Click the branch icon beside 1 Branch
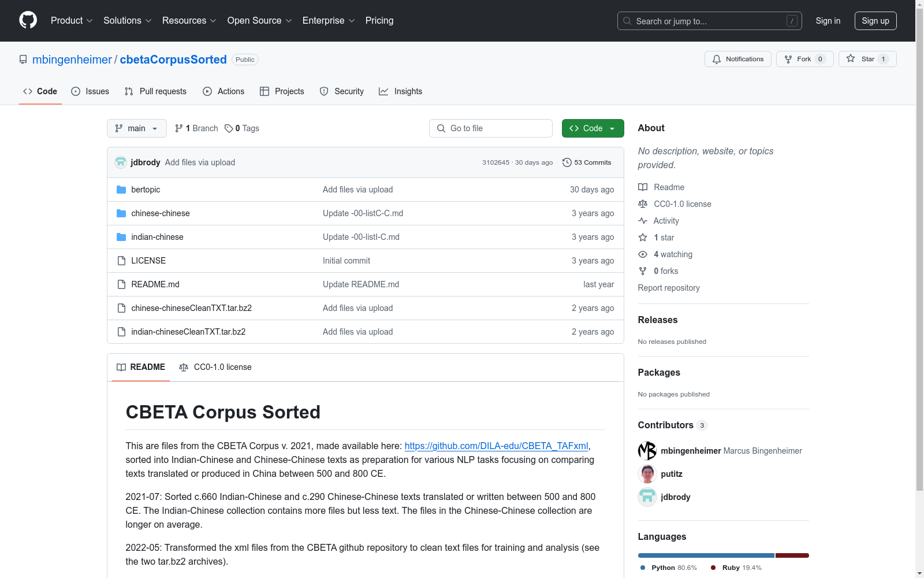Screen dimensions: 924x578 coord(179,128)
